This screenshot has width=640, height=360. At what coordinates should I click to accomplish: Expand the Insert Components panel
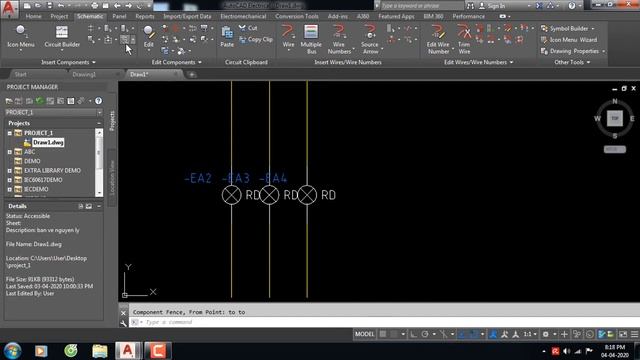click(x=68, y=62)
